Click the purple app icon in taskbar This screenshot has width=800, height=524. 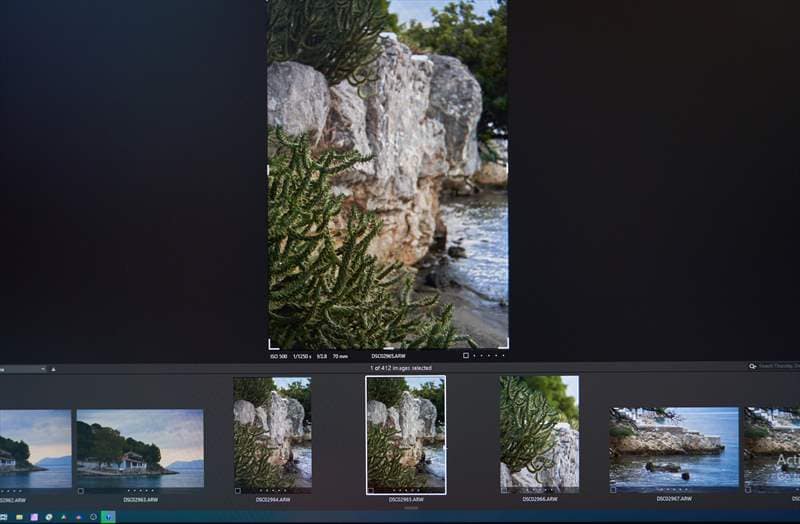coord(34,517)
